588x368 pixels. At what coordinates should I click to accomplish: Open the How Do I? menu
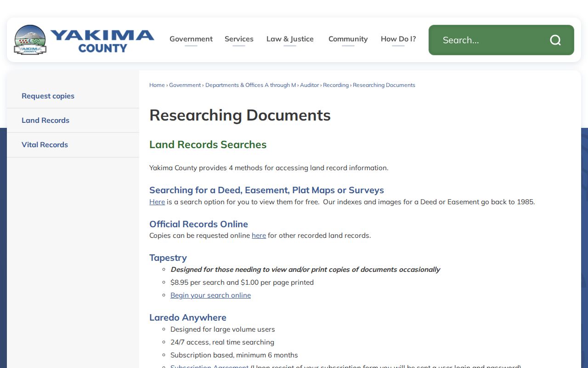coord(398,39)
